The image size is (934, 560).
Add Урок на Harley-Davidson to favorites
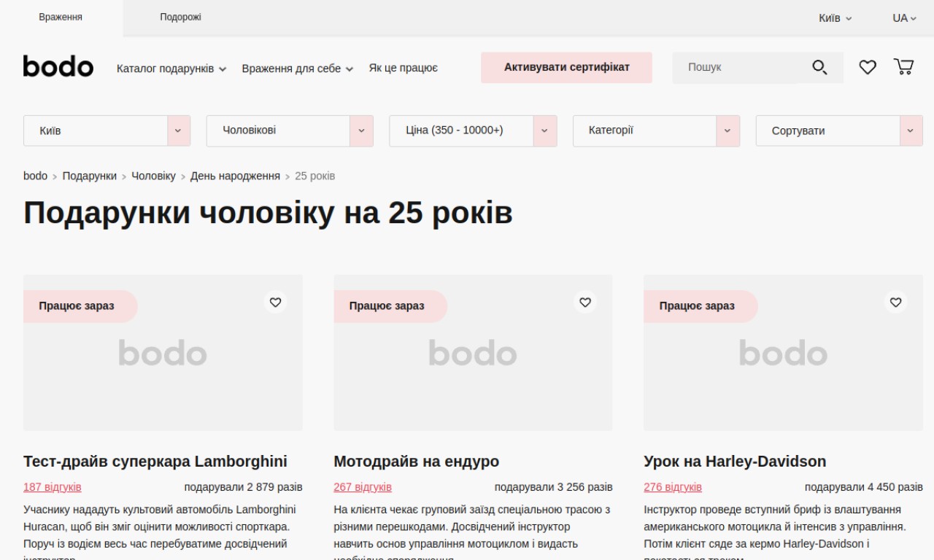click(x=895, y=302)
